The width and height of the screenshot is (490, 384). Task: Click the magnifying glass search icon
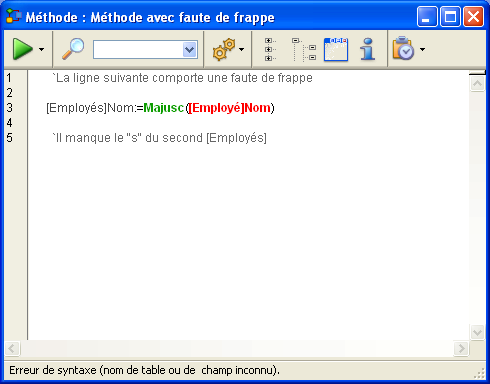coord(73,49)
